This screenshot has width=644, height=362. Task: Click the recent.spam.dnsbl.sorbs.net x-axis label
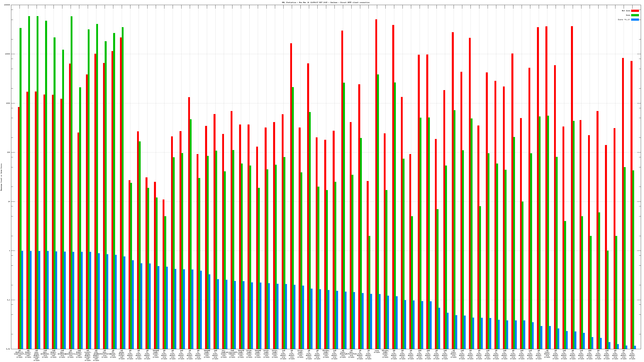(88, 356)
